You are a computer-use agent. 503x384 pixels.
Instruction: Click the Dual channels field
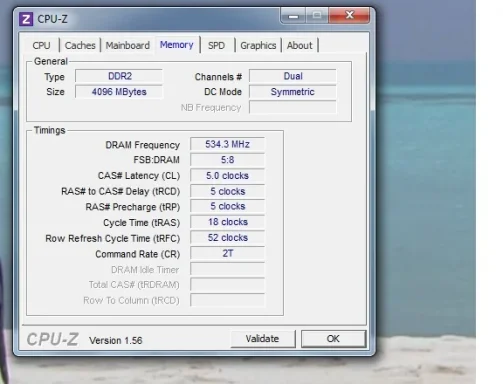tap(293, 76)
